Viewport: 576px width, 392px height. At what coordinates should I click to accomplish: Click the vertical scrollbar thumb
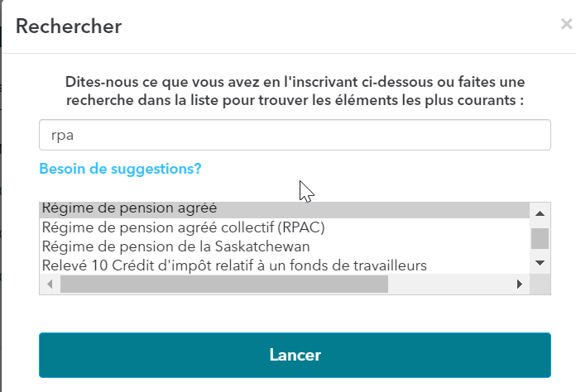540,238
